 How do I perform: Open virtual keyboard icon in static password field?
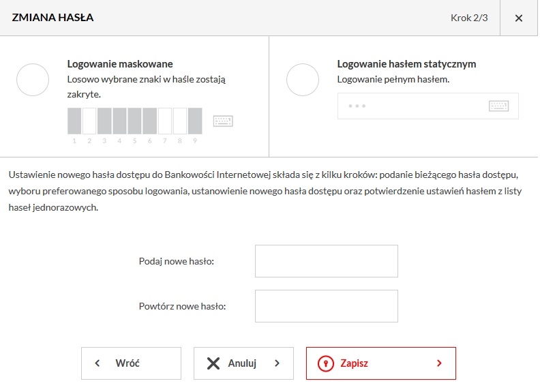point(498,106)
